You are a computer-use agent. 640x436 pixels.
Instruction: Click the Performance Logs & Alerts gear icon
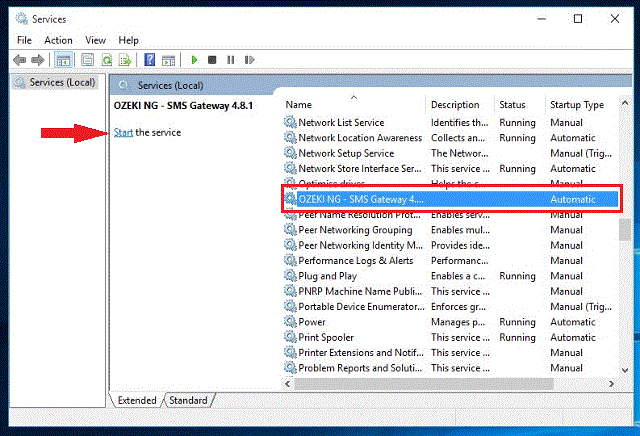[x=290, y=260]
